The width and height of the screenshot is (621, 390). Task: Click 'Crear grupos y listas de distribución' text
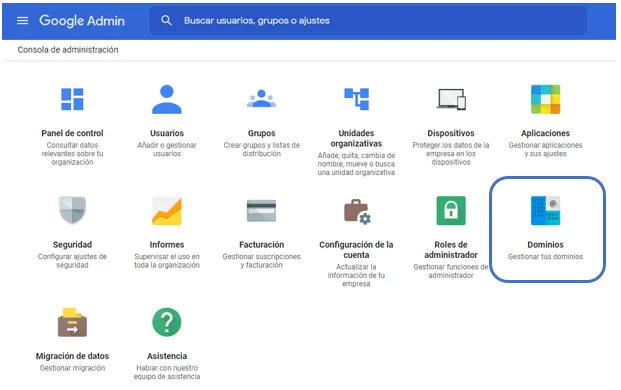click(x=261, y=149)
